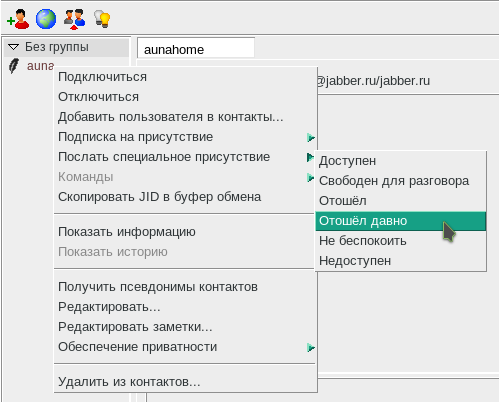The image size is (499, 402).
Task: Click the add user toolbar icon
Action: coord(18,19)
